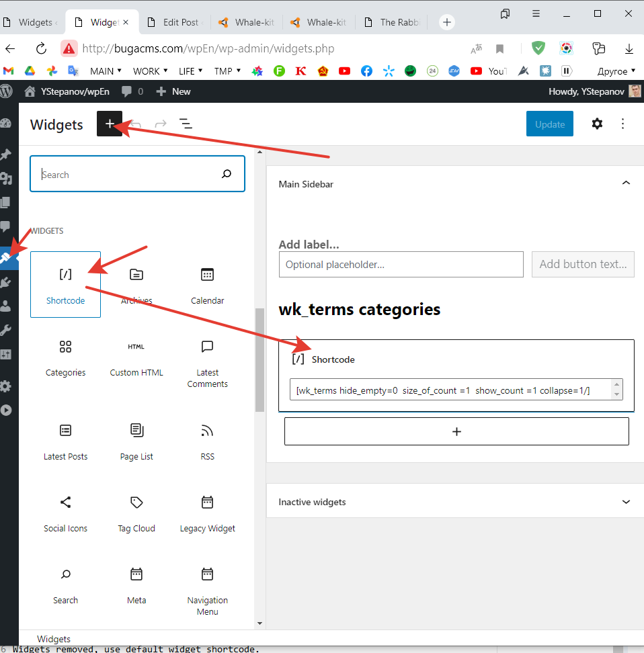Switch to the first Whale-kit tab
644x653 pixels.
[x=247, y=22]
